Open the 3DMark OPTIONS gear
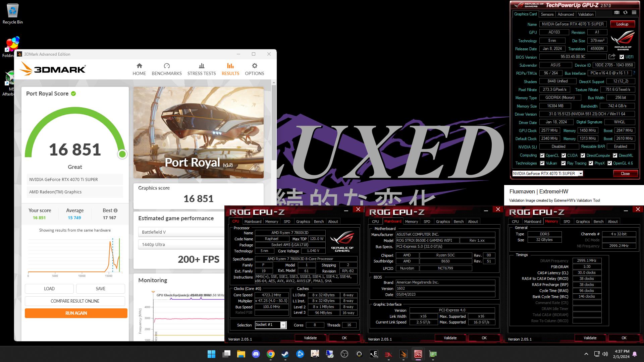Screen dimensions: 644x362 [255, 69]
